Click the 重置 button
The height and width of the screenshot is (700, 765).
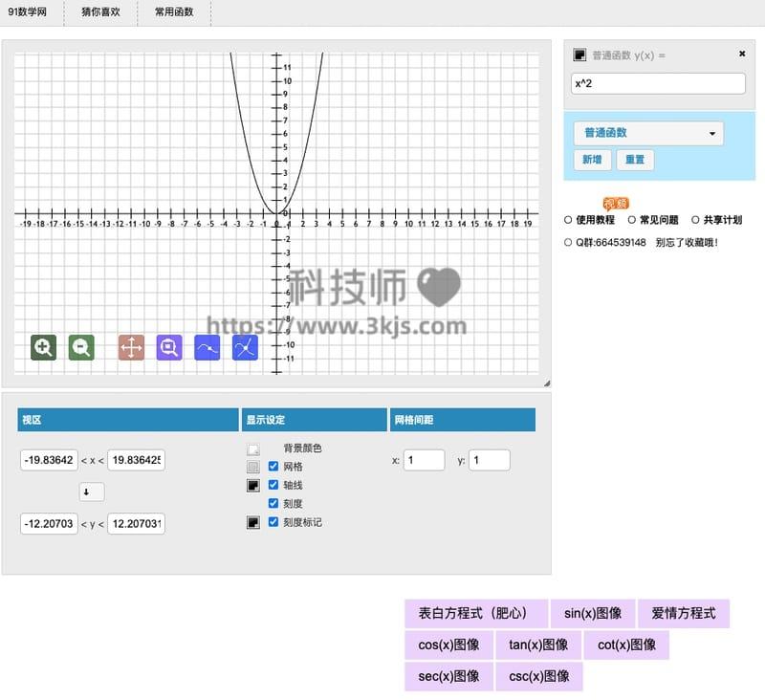pyautogui.click(x=635, y=160)
